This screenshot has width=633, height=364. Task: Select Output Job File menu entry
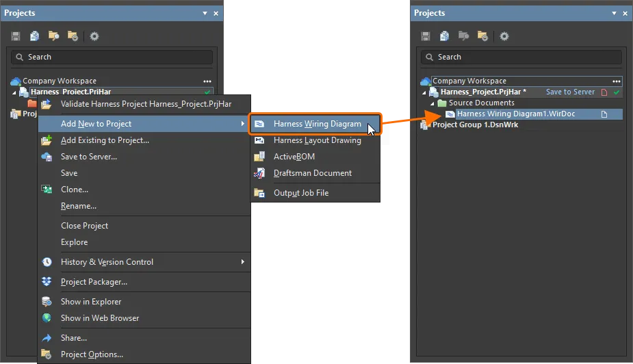click(315, 193)
